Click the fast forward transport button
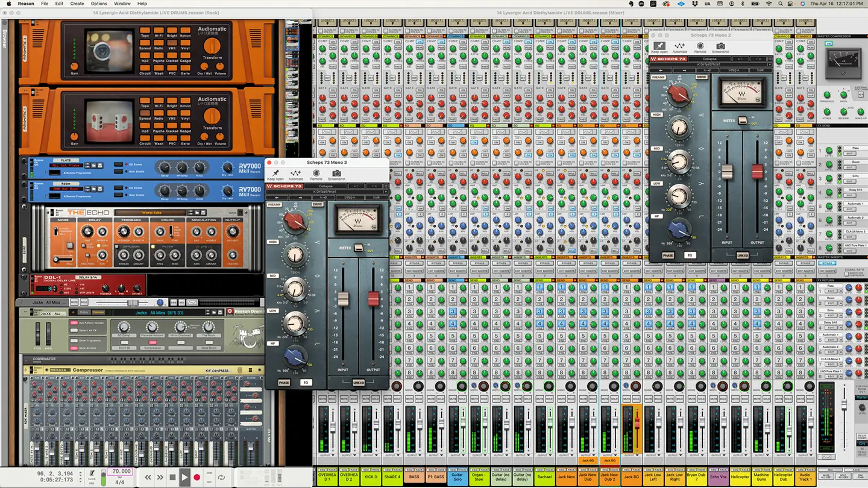 pos(160,477)
